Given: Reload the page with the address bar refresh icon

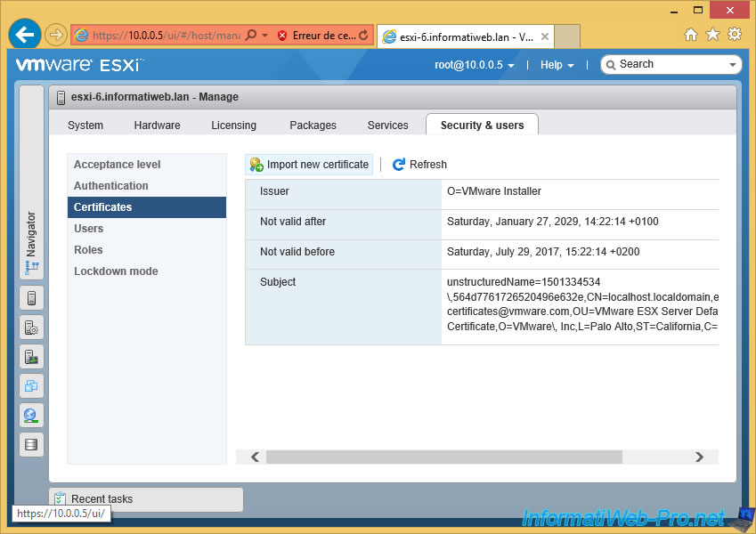Looking at the screenshot, I should (x=363, y=36).
